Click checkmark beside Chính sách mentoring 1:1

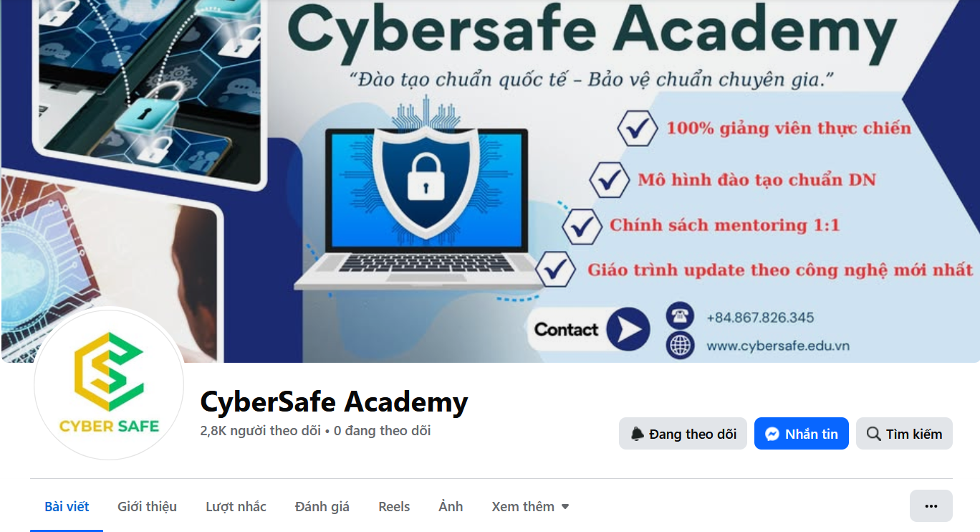pyautogui.click(x=582, y=226)
